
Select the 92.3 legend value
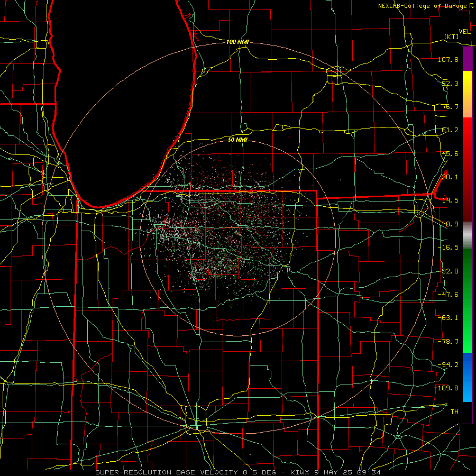450,83
